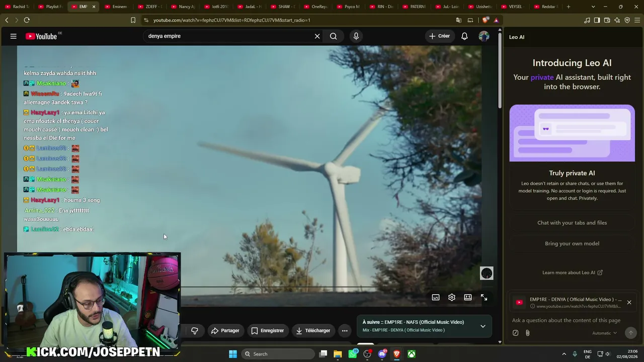Expand the À suivre mix playlist panel
644x362 pixels.
coord(483,326)
